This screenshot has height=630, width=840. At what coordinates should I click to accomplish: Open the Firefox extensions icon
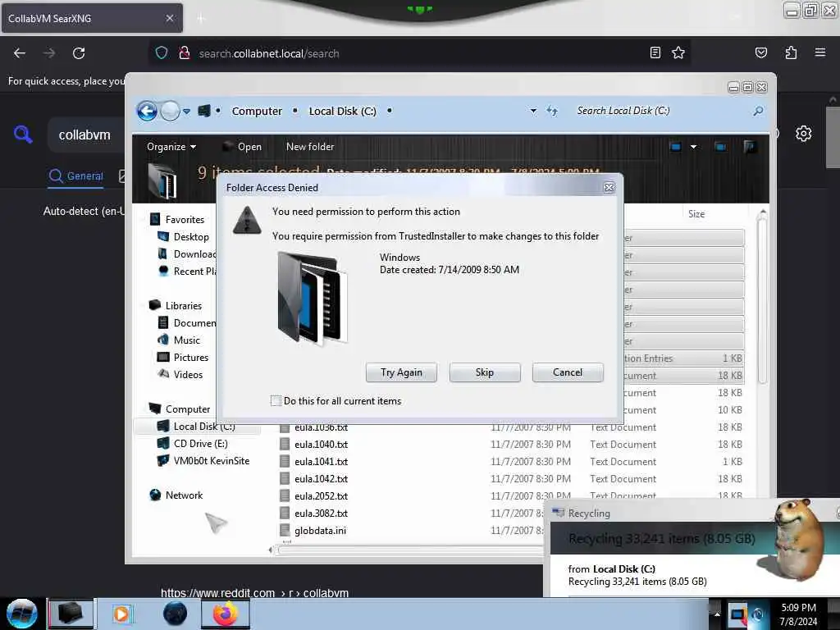pyautogui.click(x=791, y=52)
